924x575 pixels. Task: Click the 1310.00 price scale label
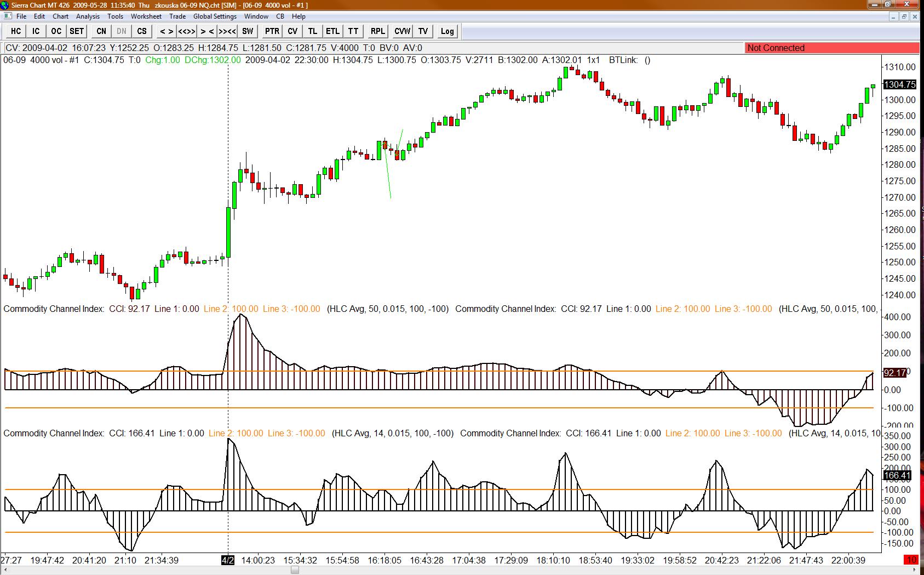(x=899, y=67)
